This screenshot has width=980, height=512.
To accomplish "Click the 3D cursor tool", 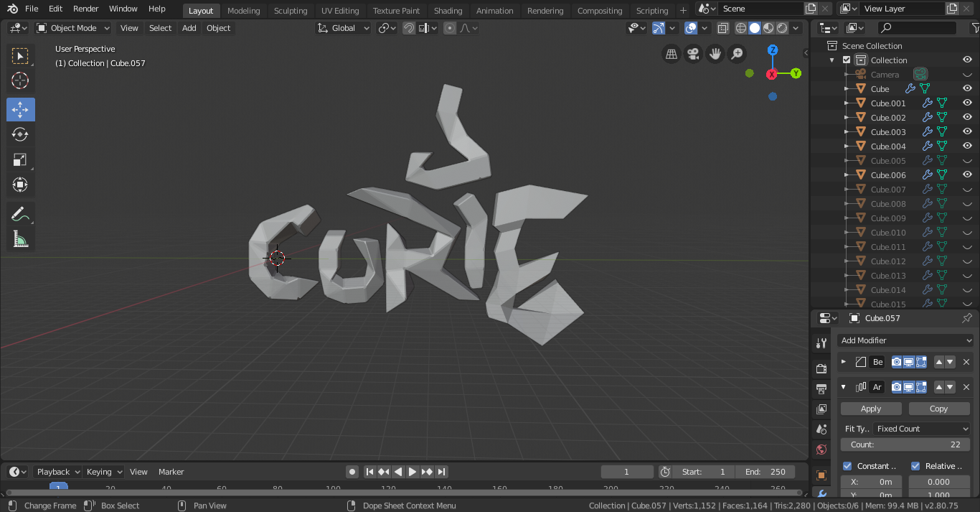I will click(20, 80).
